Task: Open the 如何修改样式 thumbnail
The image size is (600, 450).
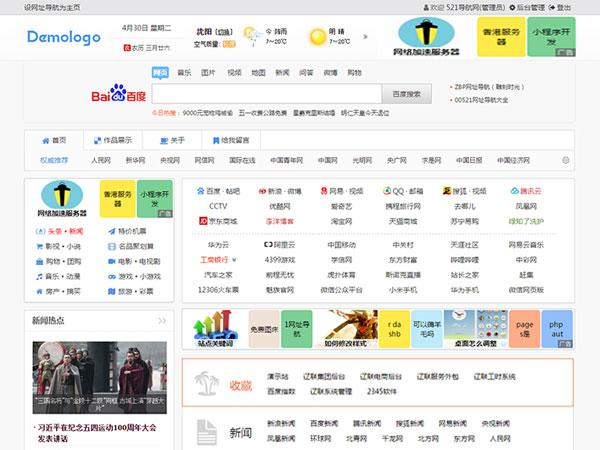Action: (346, 329)
